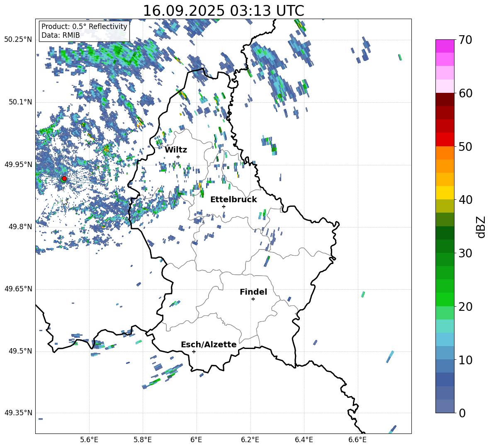
Task: Click the latitude label 49.95°N
Action: point(18,164)
